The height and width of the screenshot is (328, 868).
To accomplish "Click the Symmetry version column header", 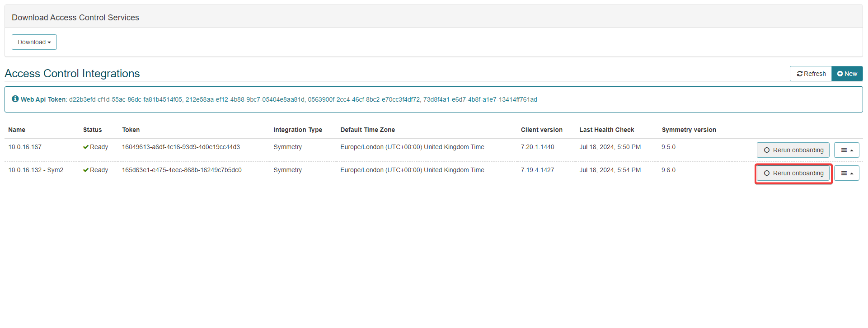I will point(689,130).
